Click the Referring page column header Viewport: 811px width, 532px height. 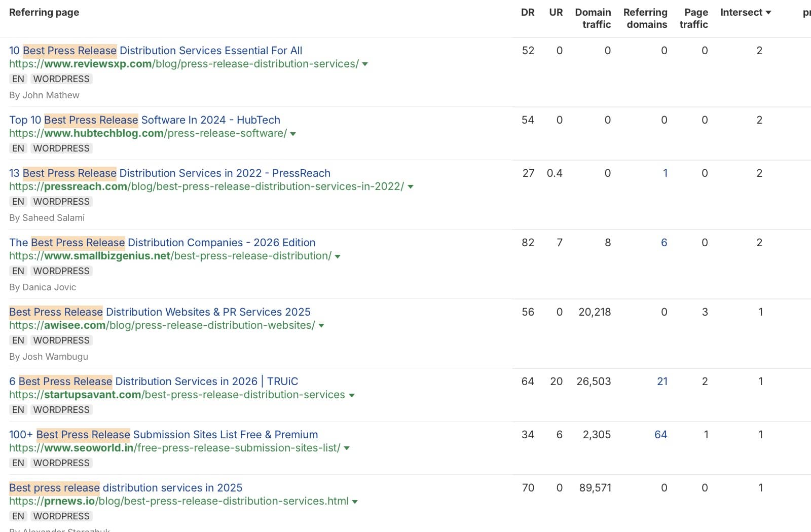[44, 12]
